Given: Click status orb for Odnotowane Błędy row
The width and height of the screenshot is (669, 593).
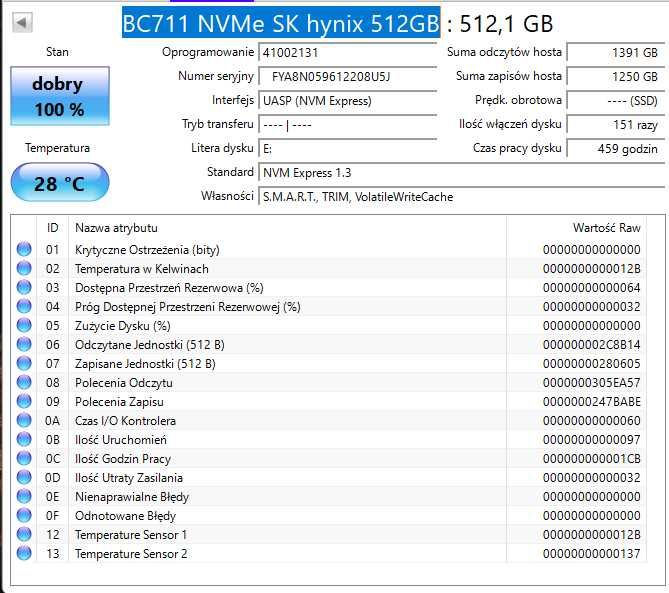Looking at the screenshot, I should (x=24, y=515).
